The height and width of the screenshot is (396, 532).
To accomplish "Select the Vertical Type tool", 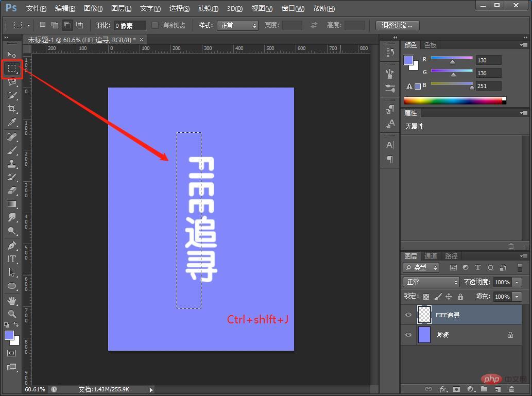I will click(12, 259).
